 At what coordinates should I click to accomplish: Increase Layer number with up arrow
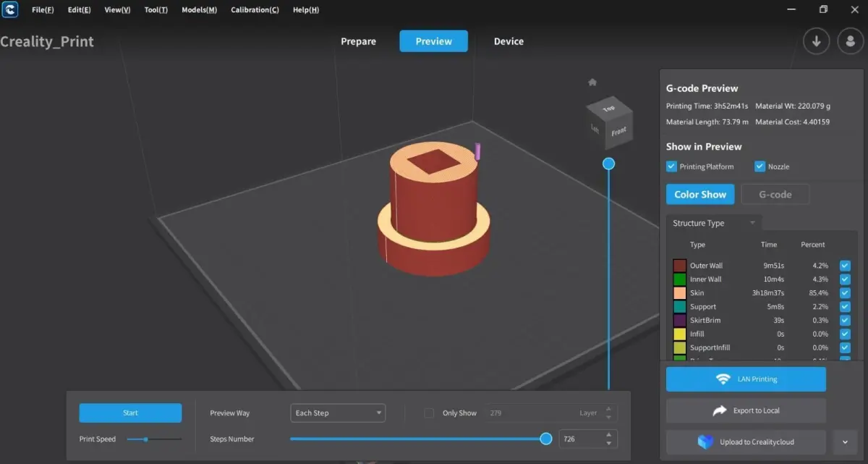coord(609,409)
